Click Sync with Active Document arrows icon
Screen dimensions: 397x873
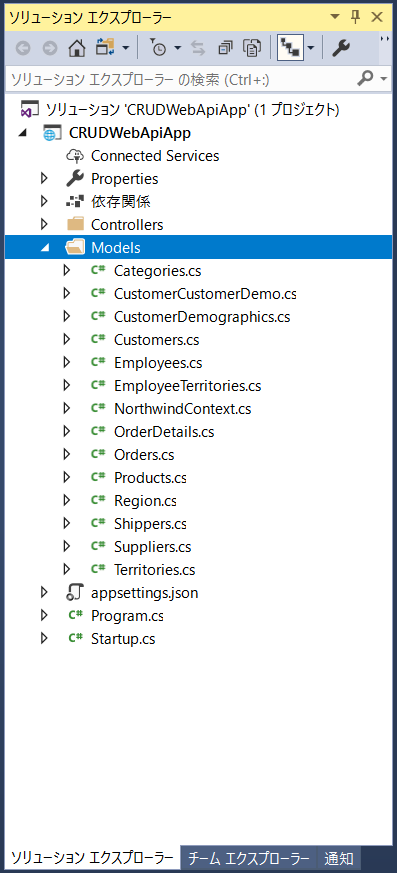(198, 49)
